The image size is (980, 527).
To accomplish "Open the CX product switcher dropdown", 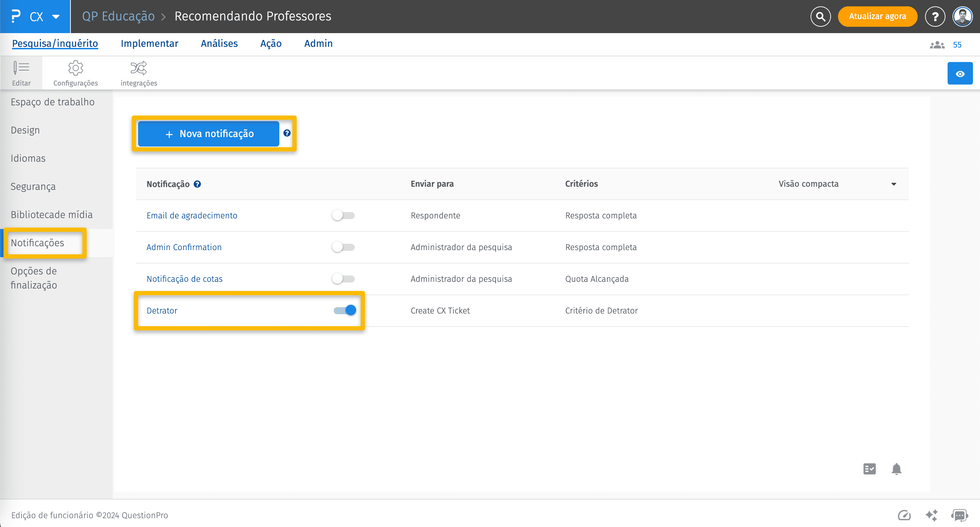I will click(x=56, y=16).
